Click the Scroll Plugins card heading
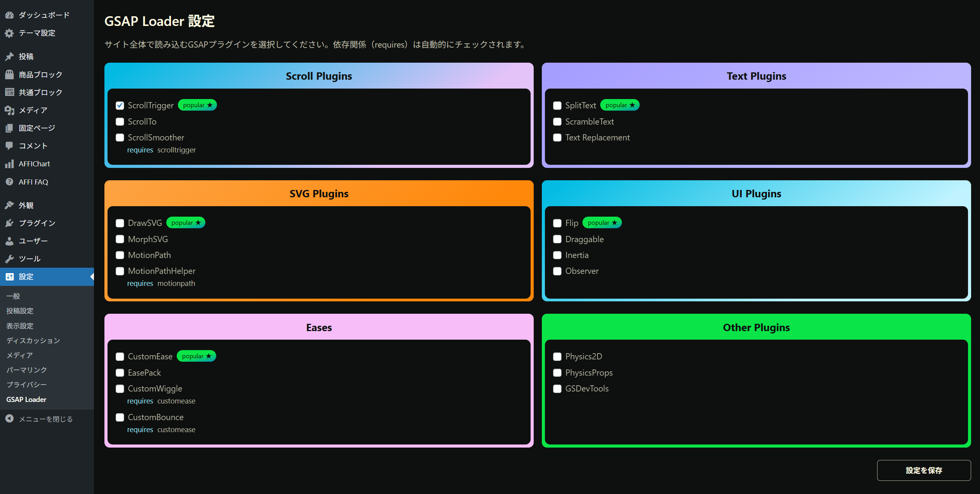Image resolution: width=980 pixels, height=494 pixels. point(319,76)
